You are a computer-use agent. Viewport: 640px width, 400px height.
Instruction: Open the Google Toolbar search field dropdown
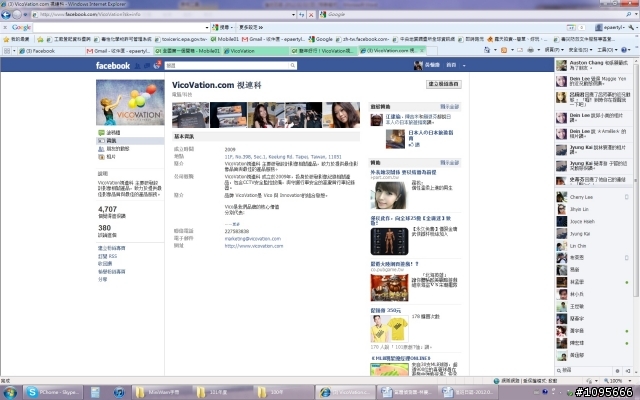(207, 27)
